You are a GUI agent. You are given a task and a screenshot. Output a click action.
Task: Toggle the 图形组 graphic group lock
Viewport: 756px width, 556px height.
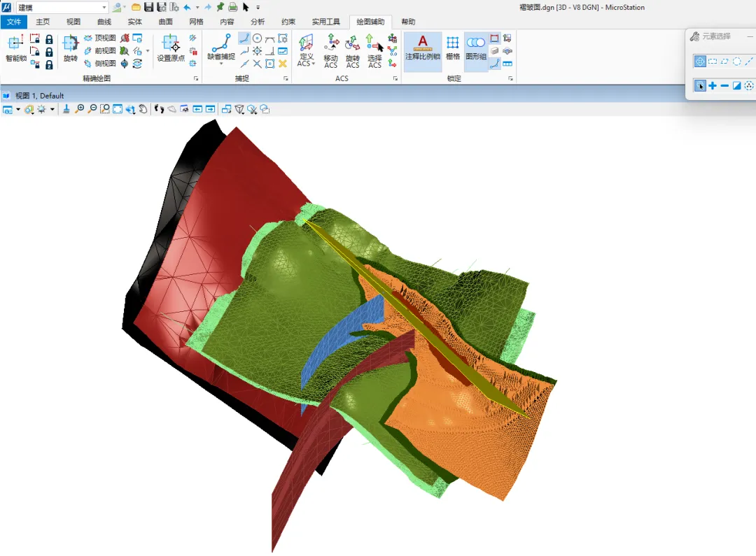[476, 49]
